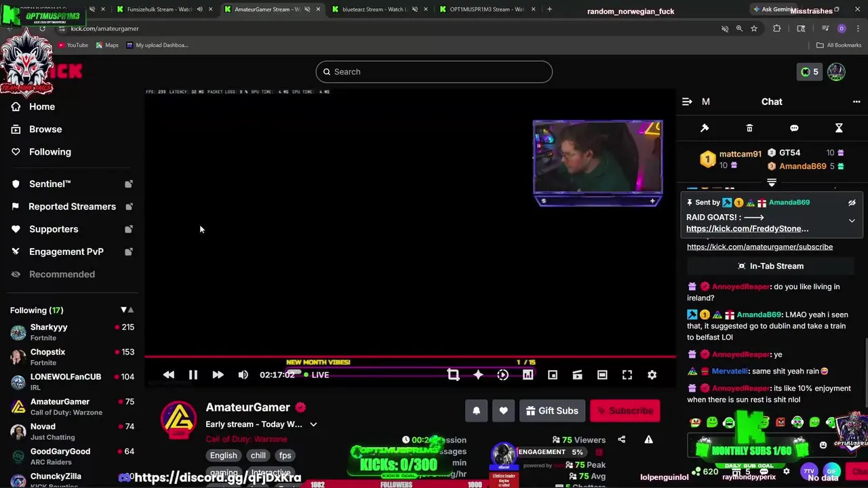Open the stream stats chart icon

pyautogui.click(x=528, y=375)
